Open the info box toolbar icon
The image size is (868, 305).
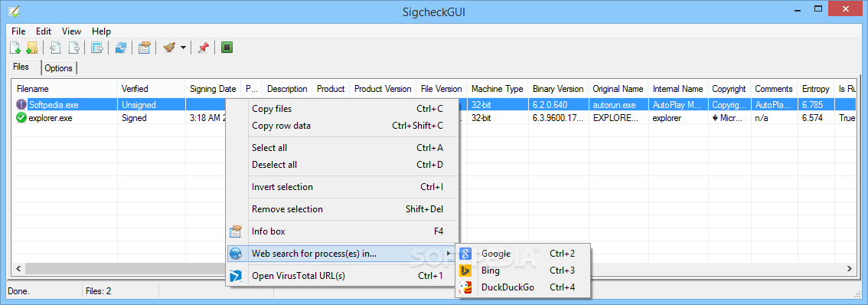tap(145, 48)
